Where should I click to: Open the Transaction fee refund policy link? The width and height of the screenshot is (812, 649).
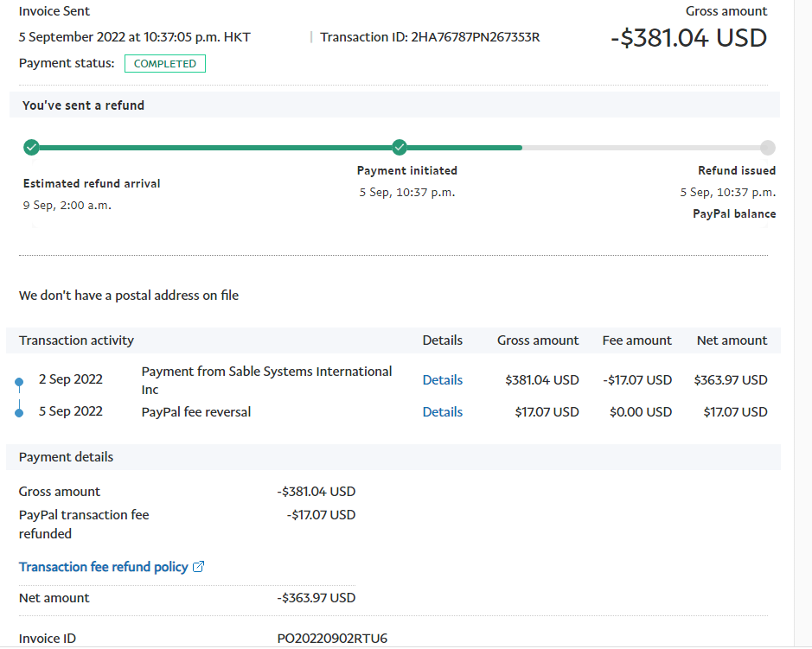point(103,567)
